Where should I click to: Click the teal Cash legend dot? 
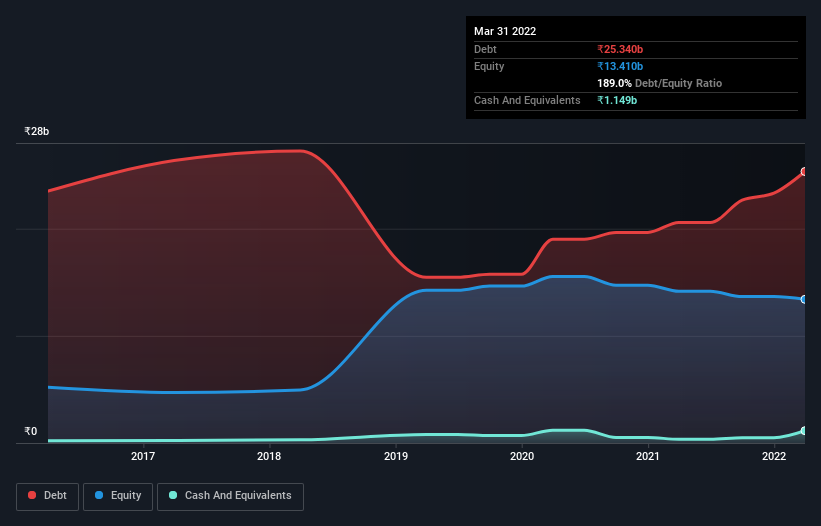point(173,495)
